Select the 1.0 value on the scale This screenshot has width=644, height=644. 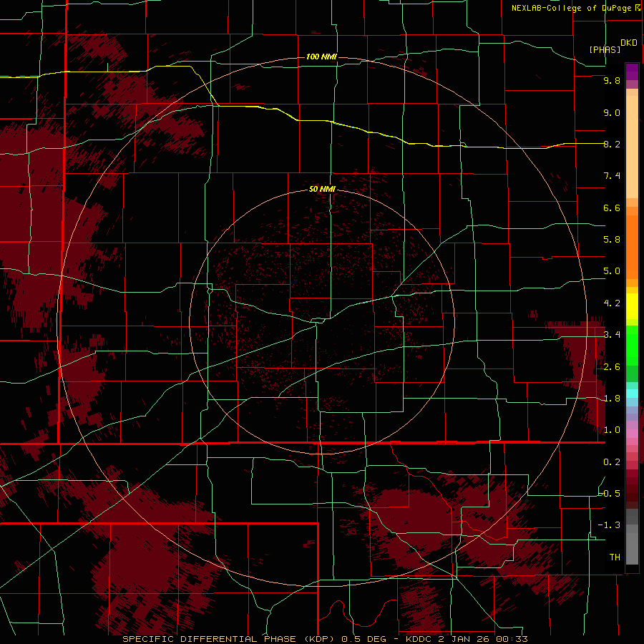point(612,430)
